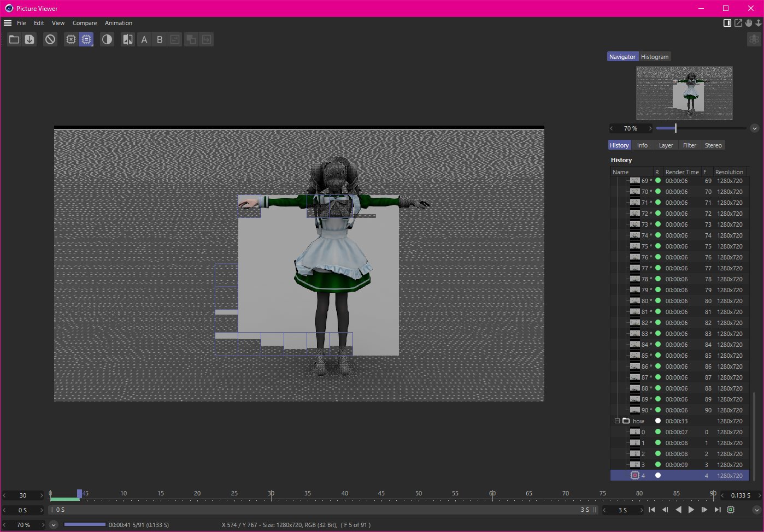Set current image as B
The width and height of the screenshot is (764, 532).
click(160, 39)
